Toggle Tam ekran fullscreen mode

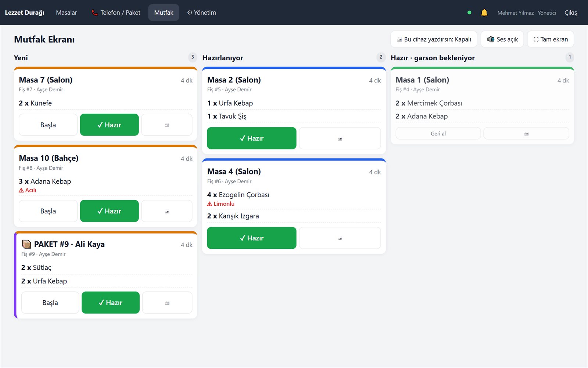[551, 39]
